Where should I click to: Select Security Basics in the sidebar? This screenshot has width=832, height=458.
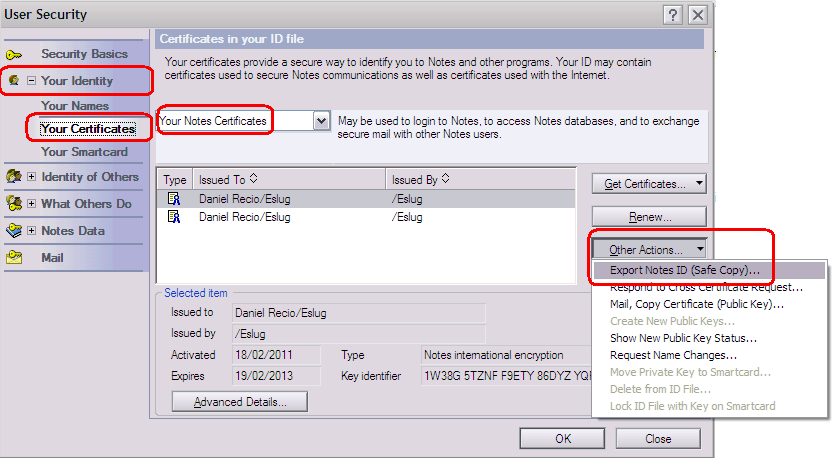84,54
